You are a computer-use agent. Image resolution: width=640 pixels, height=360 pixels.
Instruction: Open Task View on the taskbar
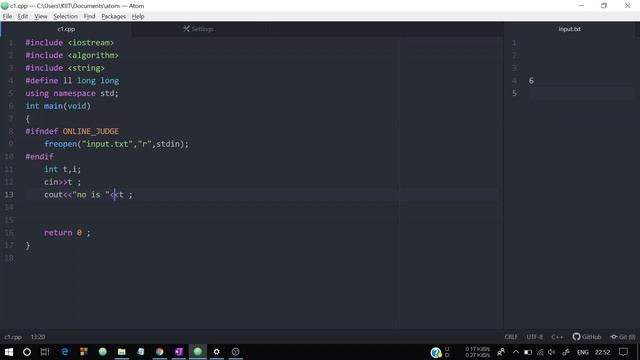tap(45, 352)
